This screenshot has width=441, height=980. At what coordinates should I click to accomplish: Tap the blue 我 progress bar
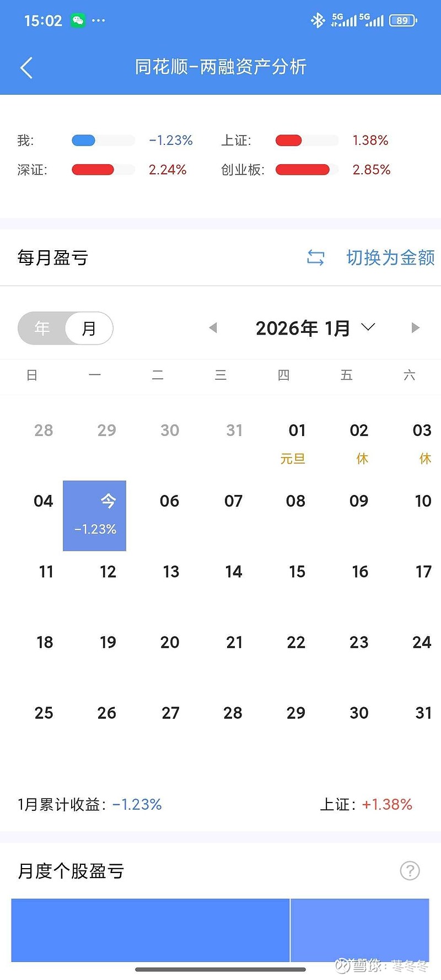coord(84,141)
